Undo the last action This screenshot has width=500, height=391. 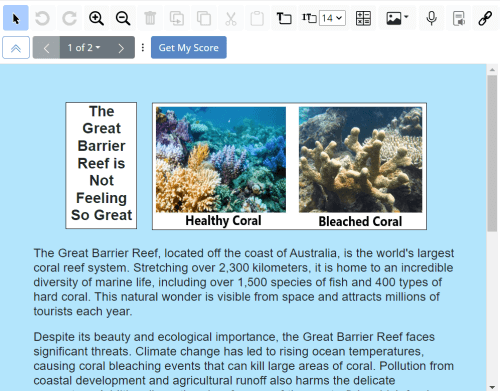pos(42,18)
